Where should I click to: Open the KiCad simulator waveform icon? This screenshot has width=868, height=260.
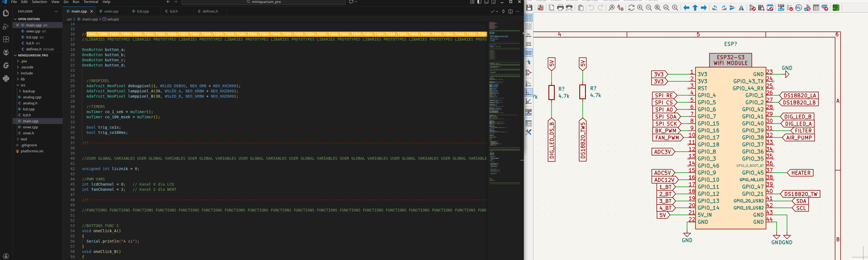(x=799, y=8)
